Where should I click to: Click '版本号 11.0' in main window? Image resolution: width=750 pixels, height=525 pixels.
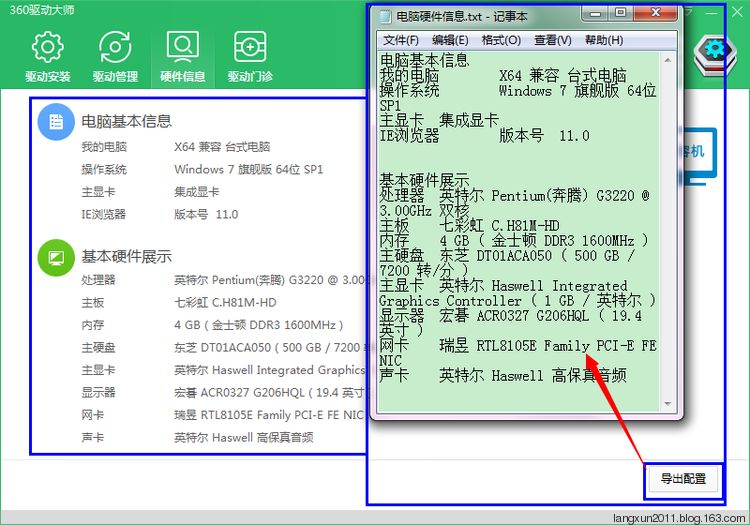pos(206,214)
